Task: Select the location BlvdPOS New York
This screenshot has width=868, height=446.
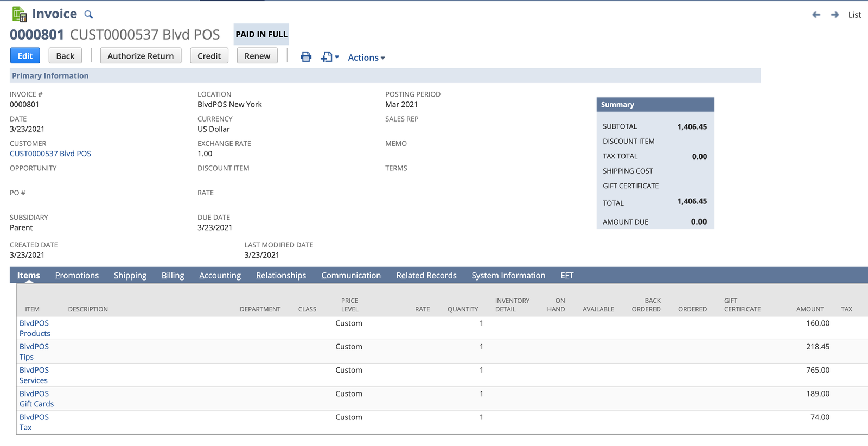Action: click(229, 105)
